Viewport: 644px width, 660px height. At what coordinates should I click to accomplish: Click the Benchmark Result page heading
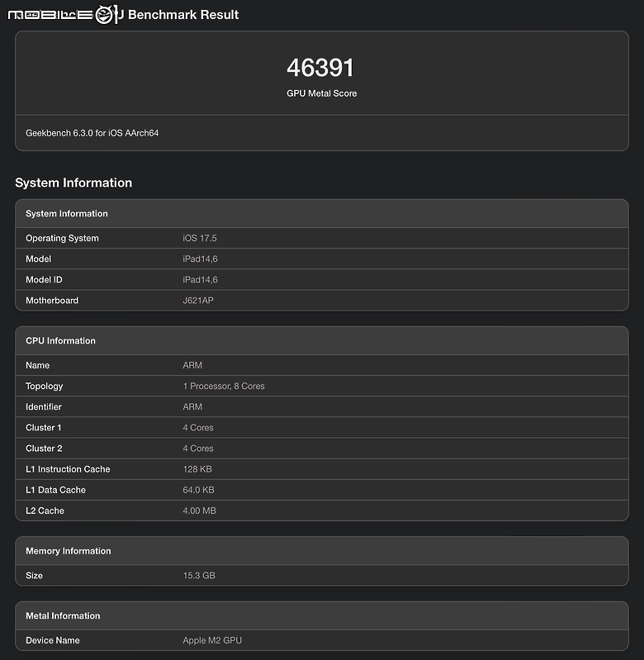pos(183,15)
